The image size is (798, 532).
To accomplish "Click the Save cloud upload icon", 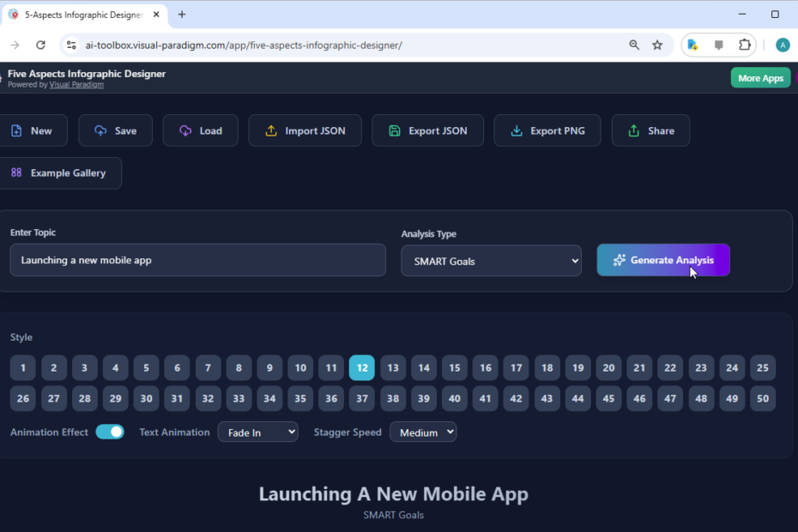I will (x=100, y=131).
